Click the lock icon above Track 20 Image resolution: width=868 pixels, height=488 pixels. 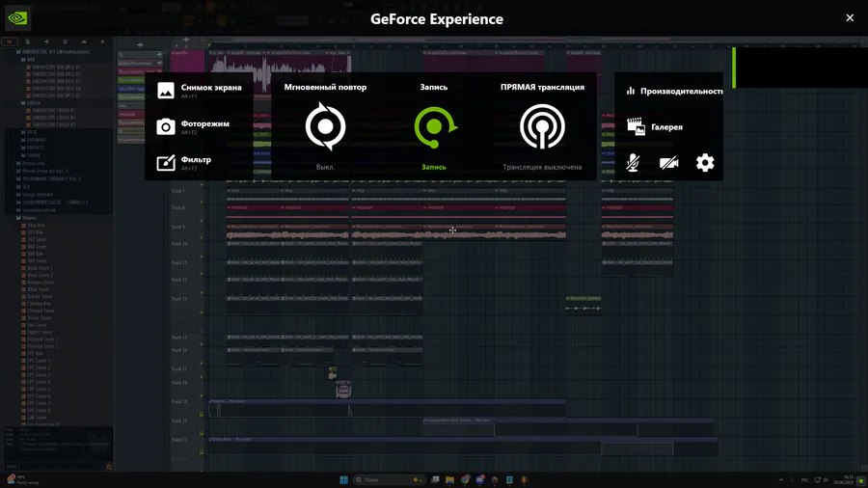pyautogui.click(x=202, y=414)
